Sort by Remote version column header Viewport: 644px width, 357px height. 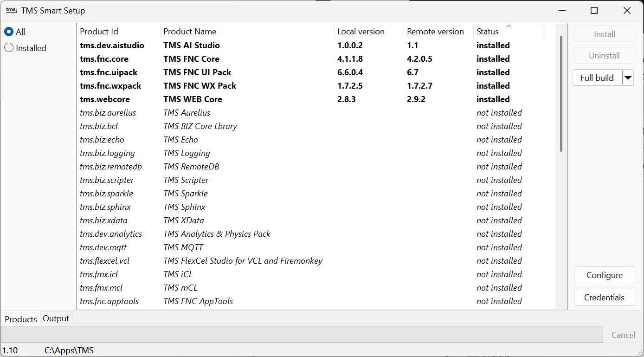[x=438, y=32]
